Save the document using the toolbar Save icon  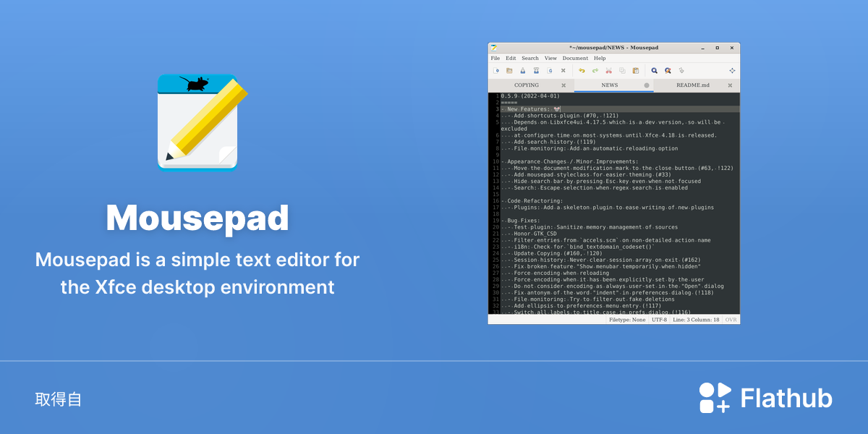(x=522, y=71)
